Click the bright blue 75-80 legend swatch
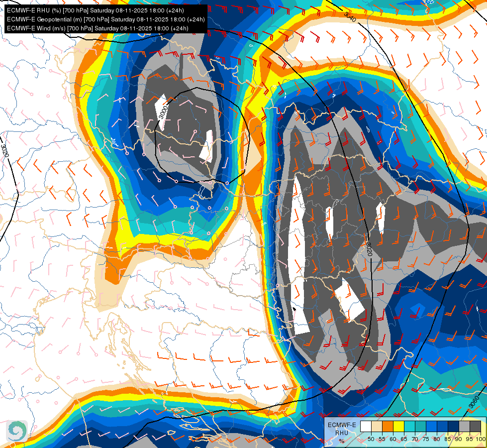The width and height of the screenshot is (487, 448). pyautogui.click(x=431, y=426)
